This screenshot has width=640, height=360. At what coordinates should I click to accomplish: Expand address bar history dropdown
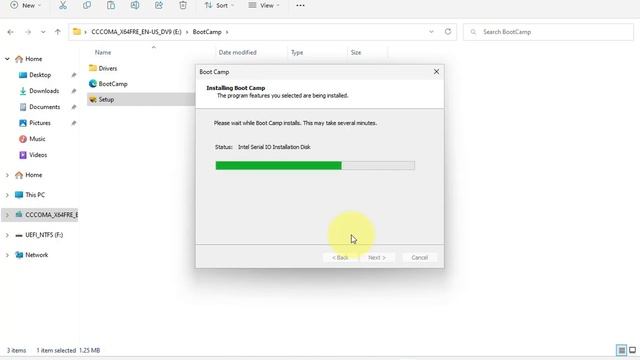(x=431, y=32)
